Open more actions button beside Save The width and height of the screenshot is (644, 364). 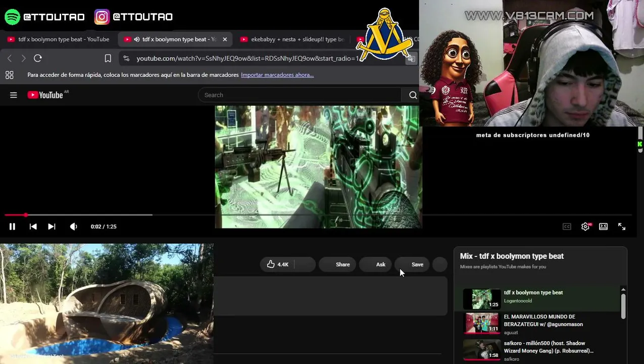pyautogui.click(x=440, y=264)
